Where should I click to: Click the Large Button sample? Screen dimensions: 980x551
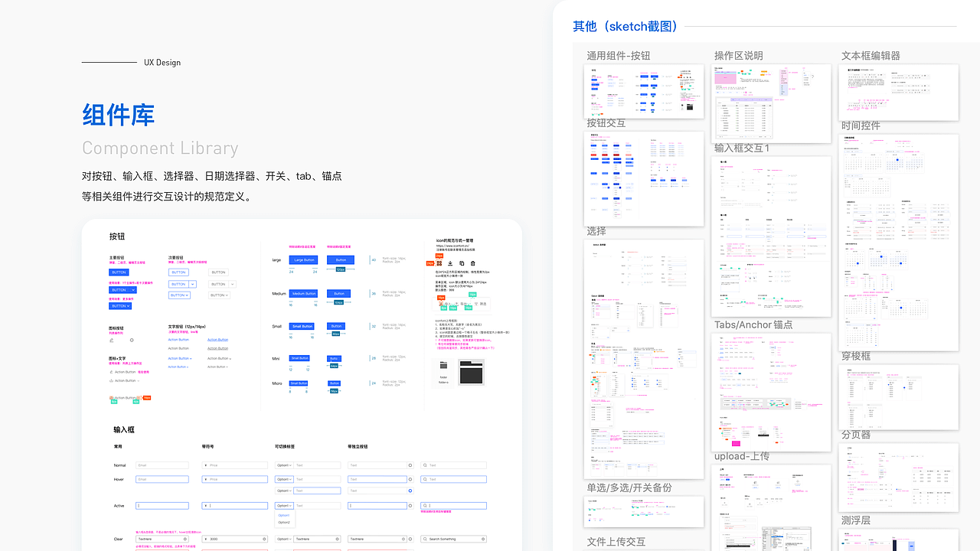[x=303, y=260]
